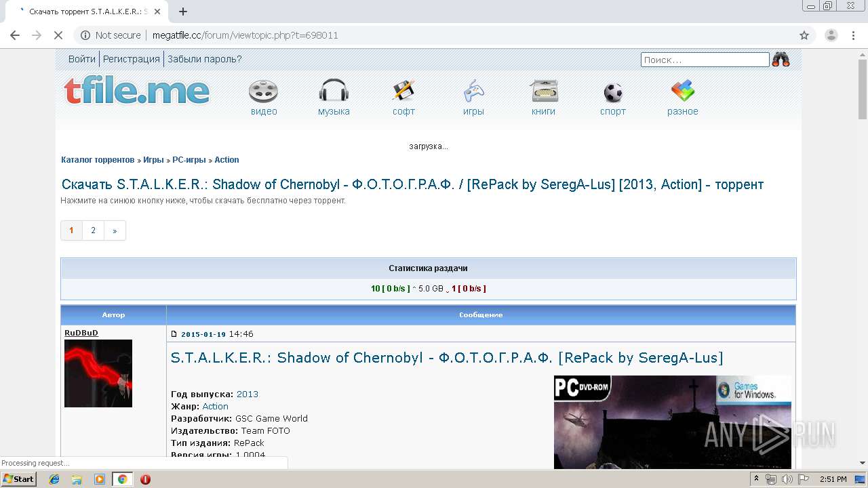Open Каталог торрентов breadcrumb

pos(98,160)
